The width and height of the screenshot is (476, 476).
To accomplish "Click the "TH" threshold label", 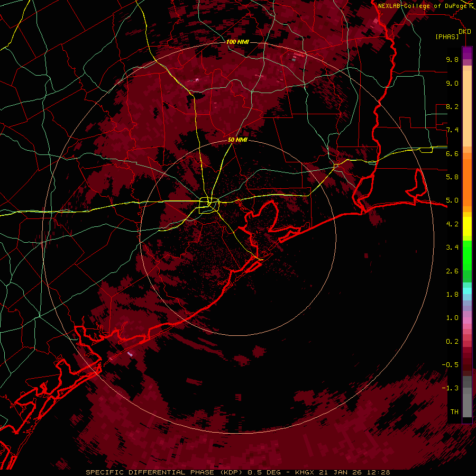I will point(454,412).
